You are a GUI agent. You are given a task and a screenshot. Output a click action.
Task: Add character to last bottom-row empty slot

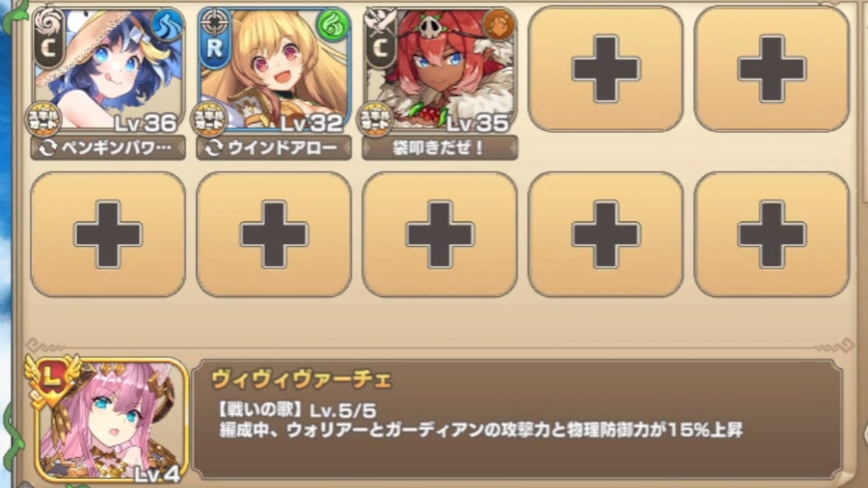(x=771, y=235)
